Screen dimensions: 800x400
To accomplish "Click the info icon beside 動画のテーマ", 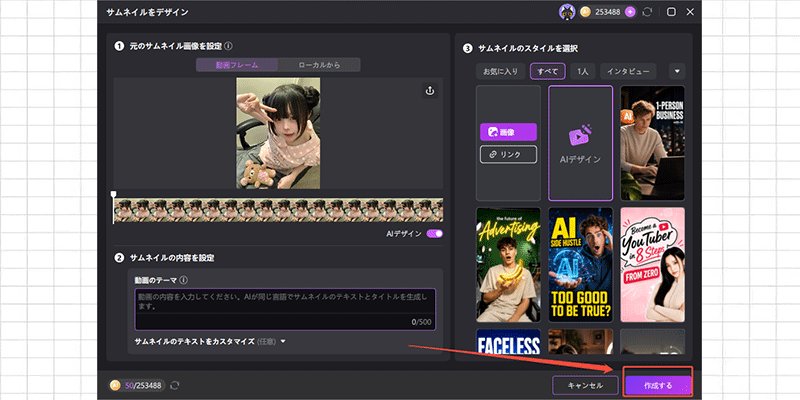I will 184,280.
